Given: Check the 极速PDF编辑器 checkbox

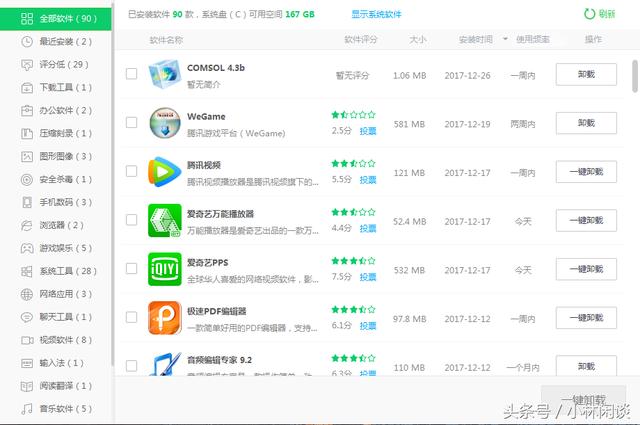Looking at the screenshot, I should pyautogui.click(x=131, y=317).
